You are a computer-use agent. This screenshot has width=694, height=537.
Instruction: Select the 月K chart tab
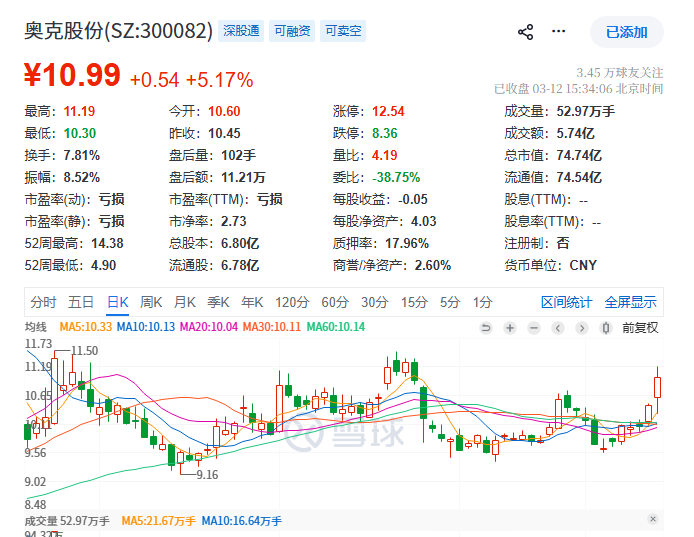(x=185, y=302)
